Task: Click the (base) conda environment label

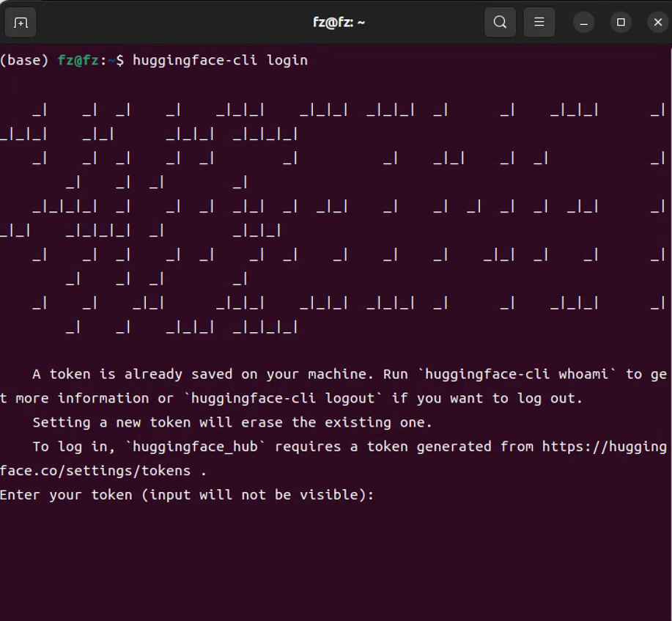Action: point(24,60)
